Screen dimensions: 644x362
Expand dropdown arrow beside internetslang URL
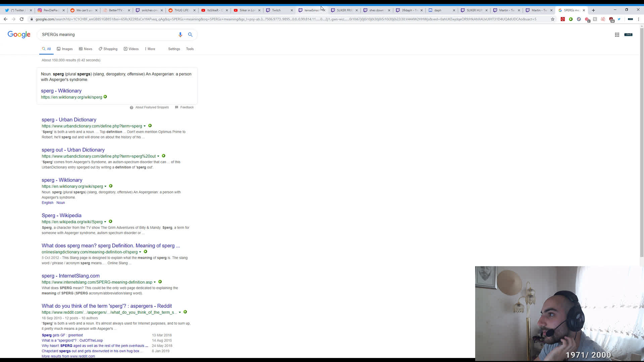tap(155, 282)
